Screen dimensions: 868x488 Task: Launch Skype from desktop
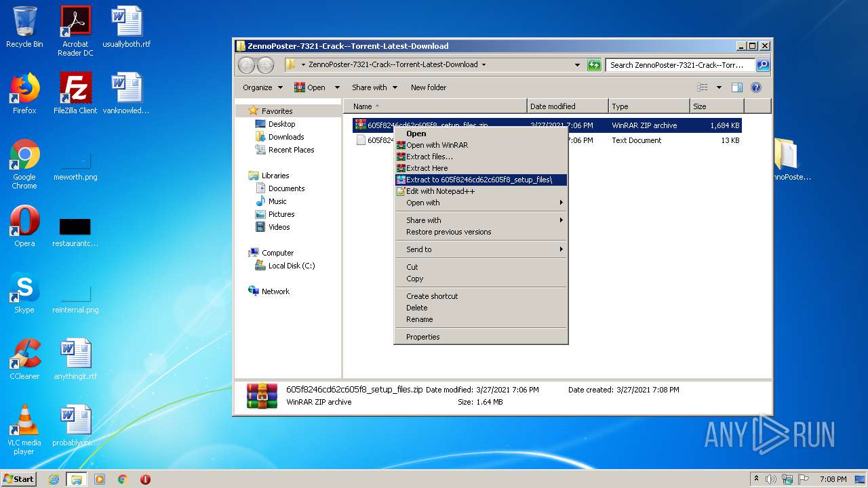pyautogui.click(x=24, y=293)
